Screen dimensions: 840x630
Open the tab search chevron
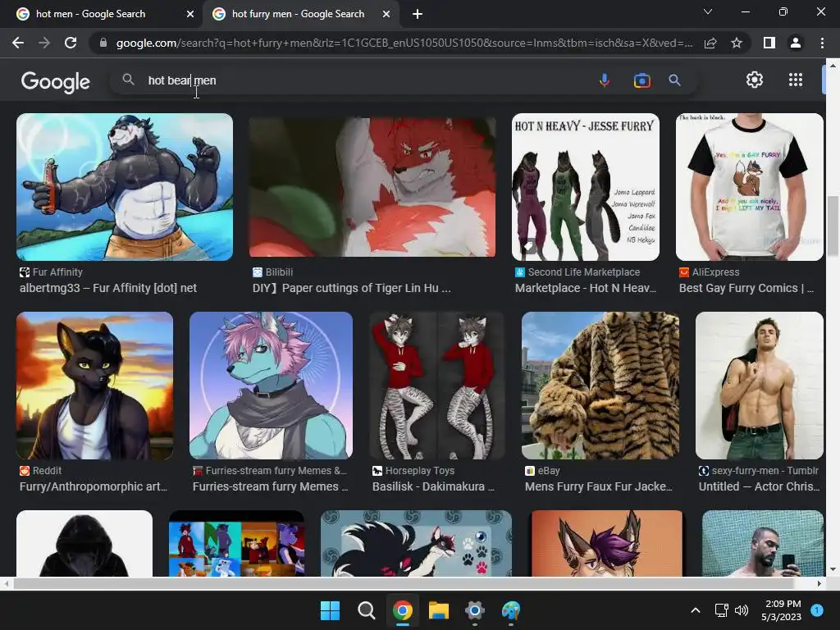(708, 11)
